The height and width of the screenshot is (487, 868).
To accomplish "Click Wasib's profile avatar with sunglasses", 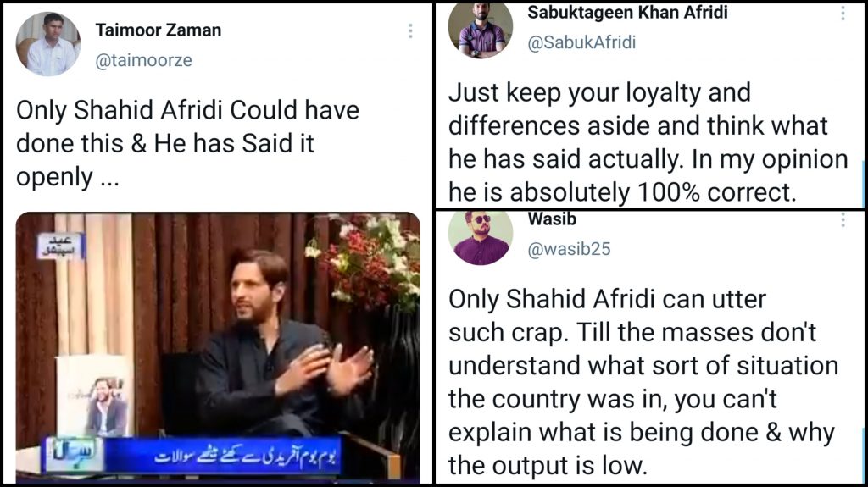I will (x=481, y=238).
